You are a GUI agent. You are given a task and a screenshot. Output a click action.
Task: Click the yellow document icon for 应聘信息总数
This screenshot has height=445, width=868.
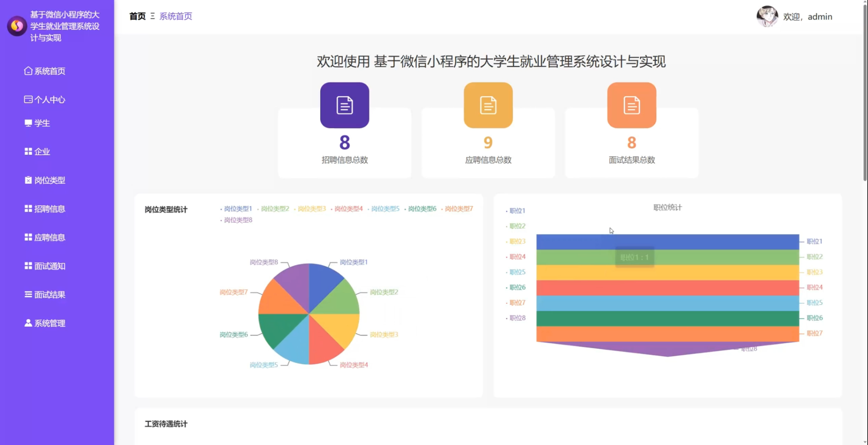(488, 105)
